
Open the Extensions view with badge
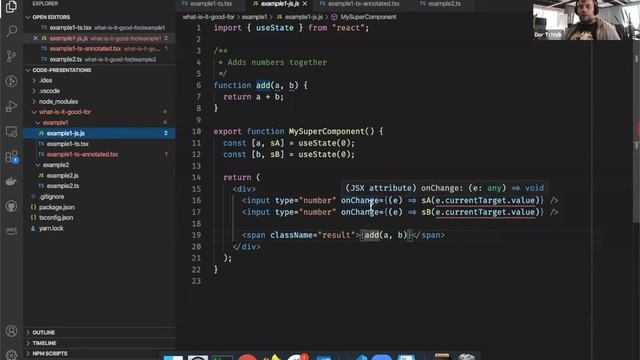point(11,157)
